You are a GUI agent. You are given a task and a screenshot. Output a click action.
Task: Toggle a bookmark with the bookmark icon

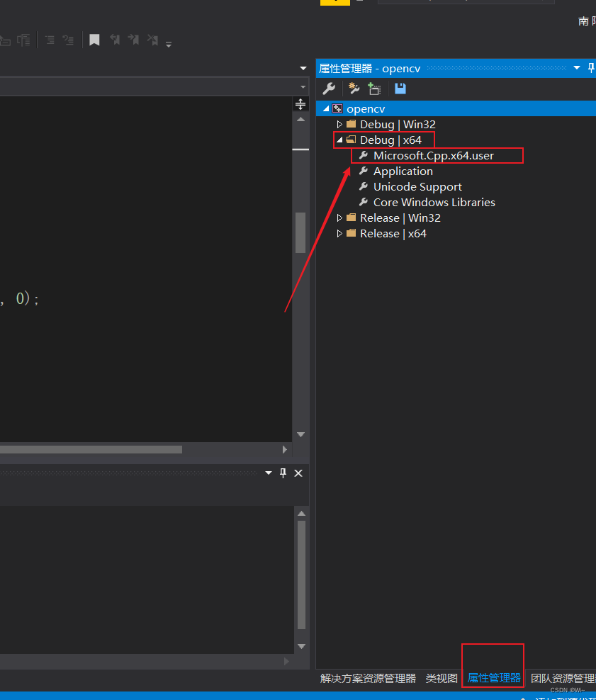coord(94,40)
